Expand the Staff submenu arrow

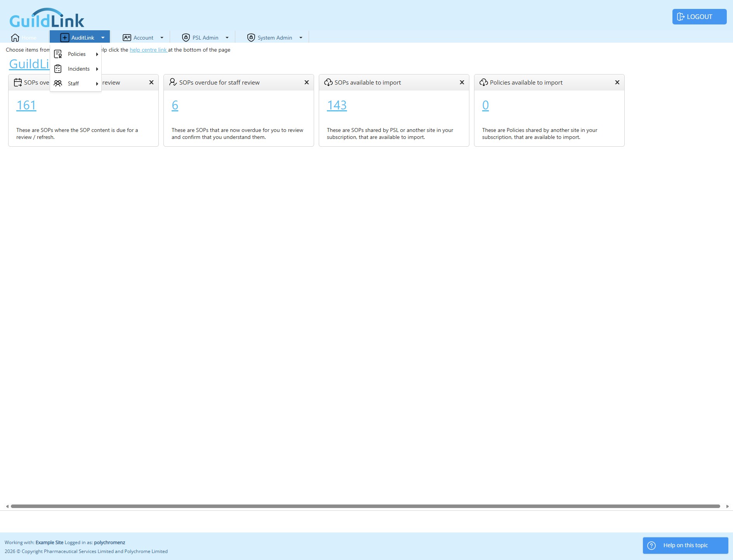[x=97, y=84]
